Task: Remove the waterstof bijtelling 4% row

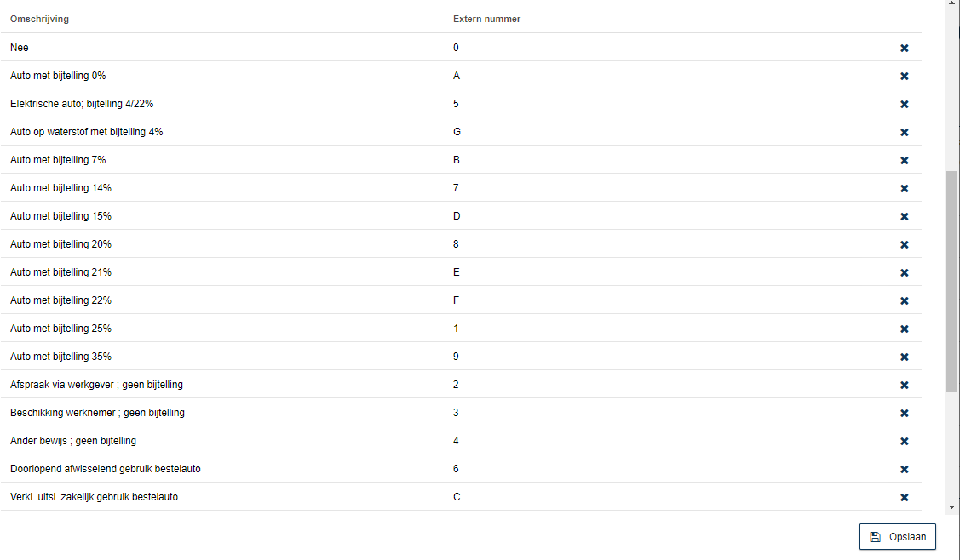Action: point(905,132)
